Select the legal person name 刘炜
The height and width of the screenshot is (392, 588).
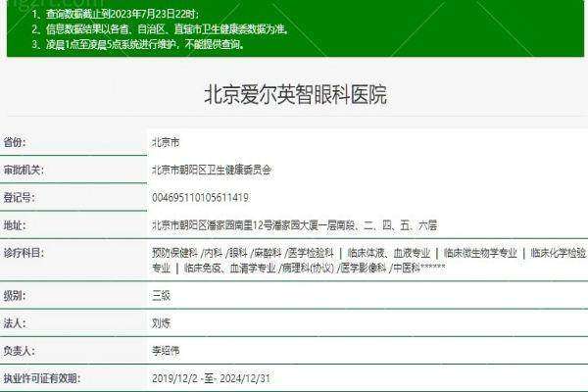click(x=162, y=323)
